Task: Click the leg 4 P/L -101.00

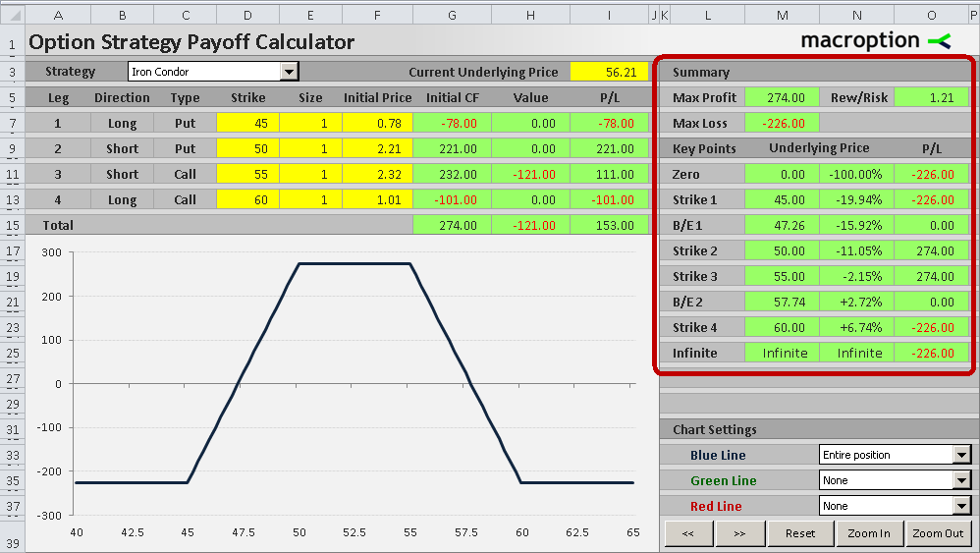Action: click(x=610, y=200)
